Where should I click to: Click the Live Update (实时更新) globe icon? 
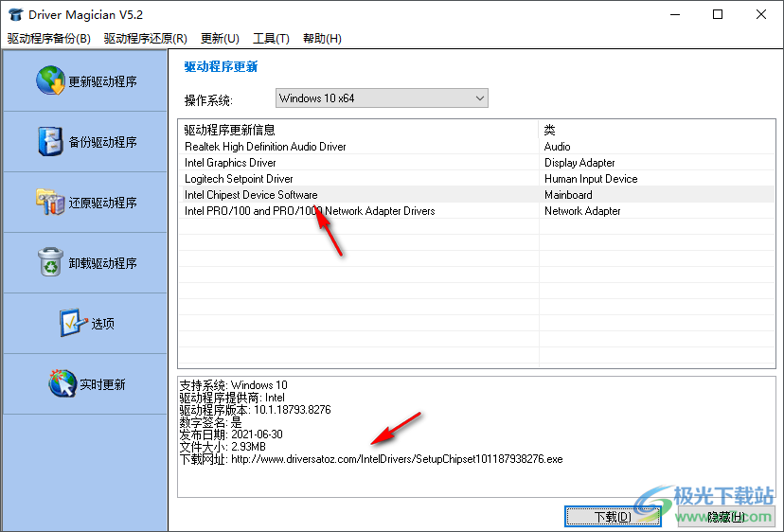coord(62,383)
